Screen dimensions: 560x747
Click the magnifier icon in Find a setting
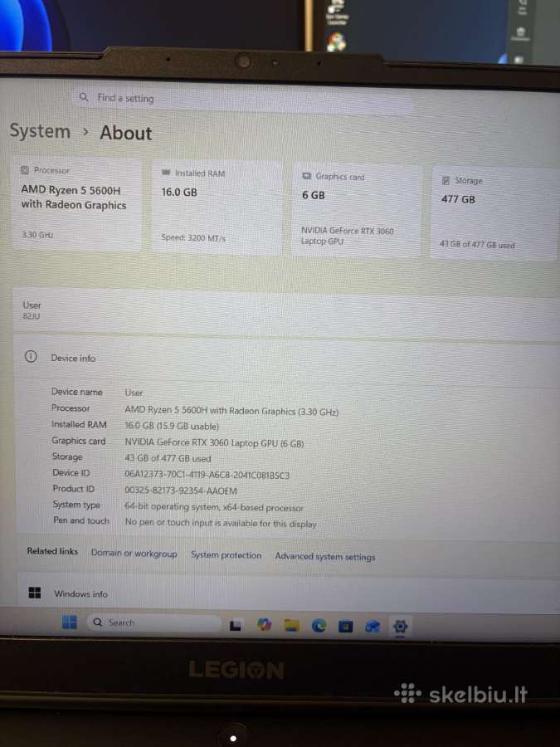point(84,97)
